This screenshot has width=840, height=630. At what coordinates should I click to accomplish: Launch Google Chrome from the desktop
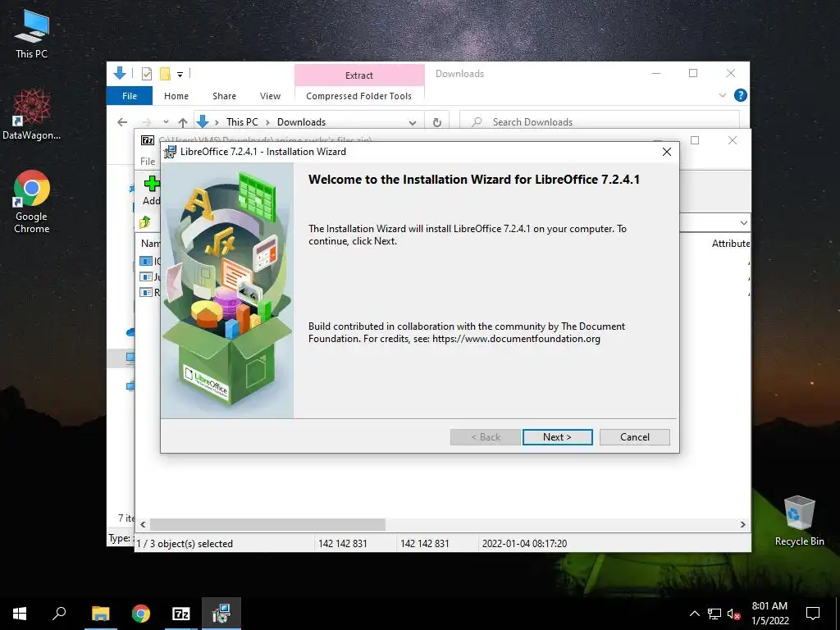click(x=32, y=202)
